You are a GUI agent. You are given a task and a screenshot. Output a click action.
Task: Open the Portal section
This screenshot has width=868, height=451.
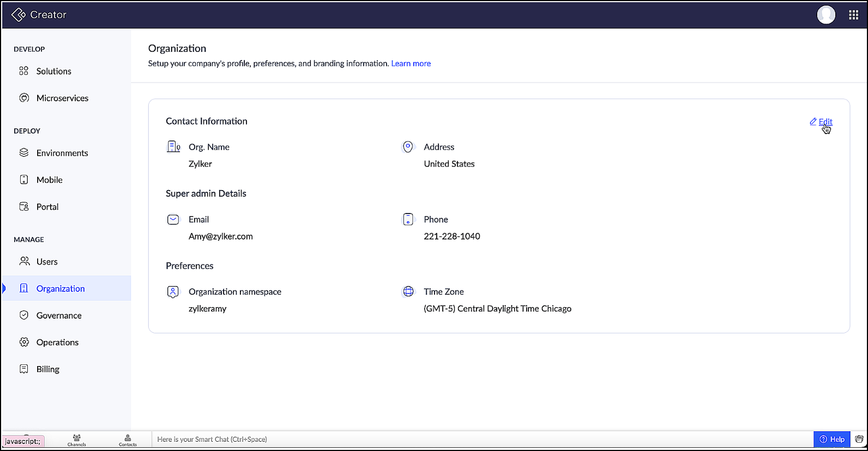coord(47,207)
